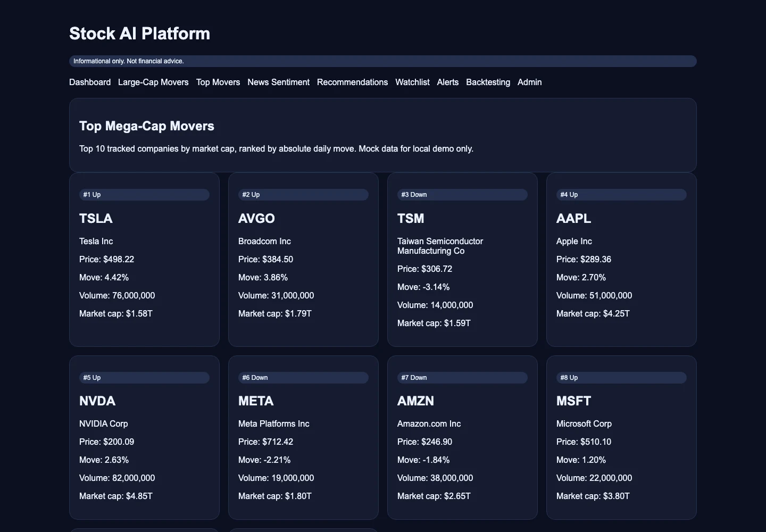Click the NVIDIA Corp company name
Image resolution: width=766 pixels, height=532 pixels.
(x=104, y=424)
